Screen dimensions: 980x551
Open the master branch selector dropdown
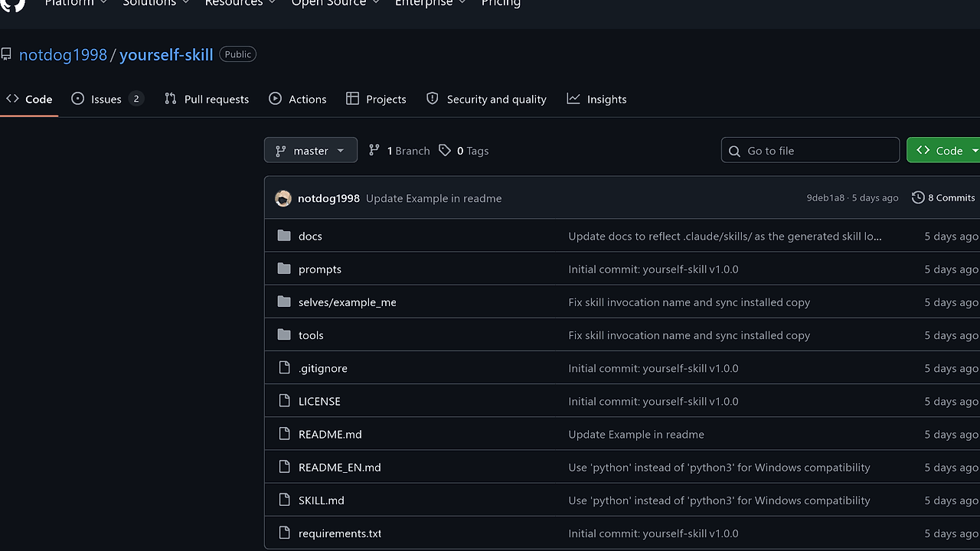310,150
